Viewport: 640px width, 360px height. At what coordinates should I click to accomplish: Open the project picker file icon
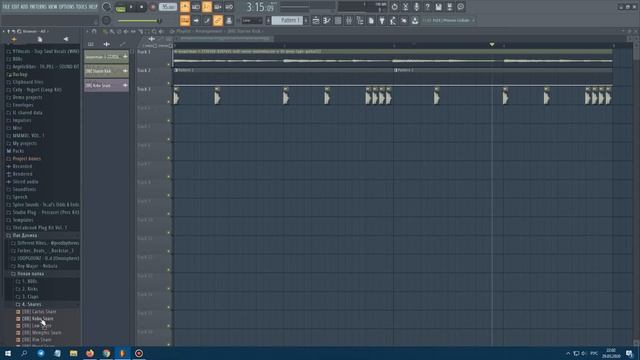tap(371, 20)
